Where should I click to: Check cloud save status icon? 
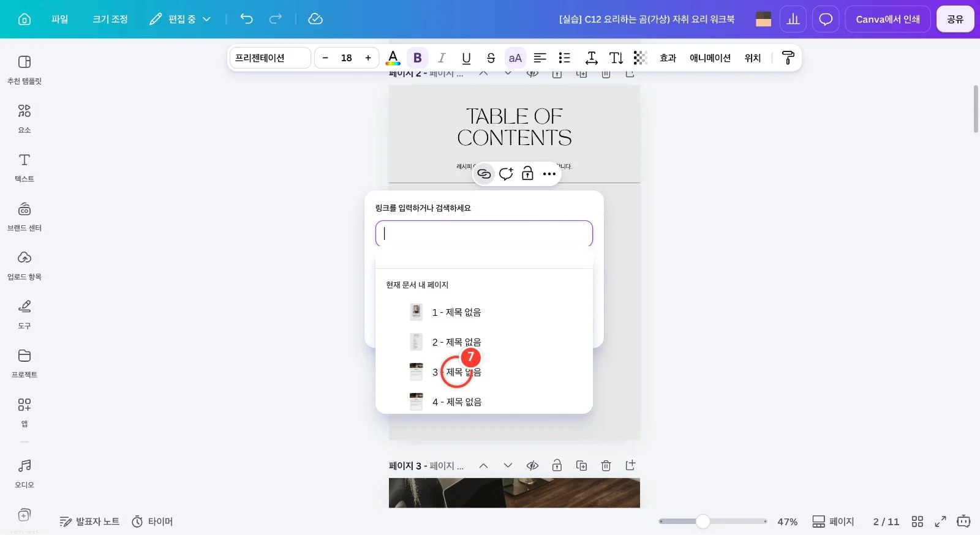(315, 19)
